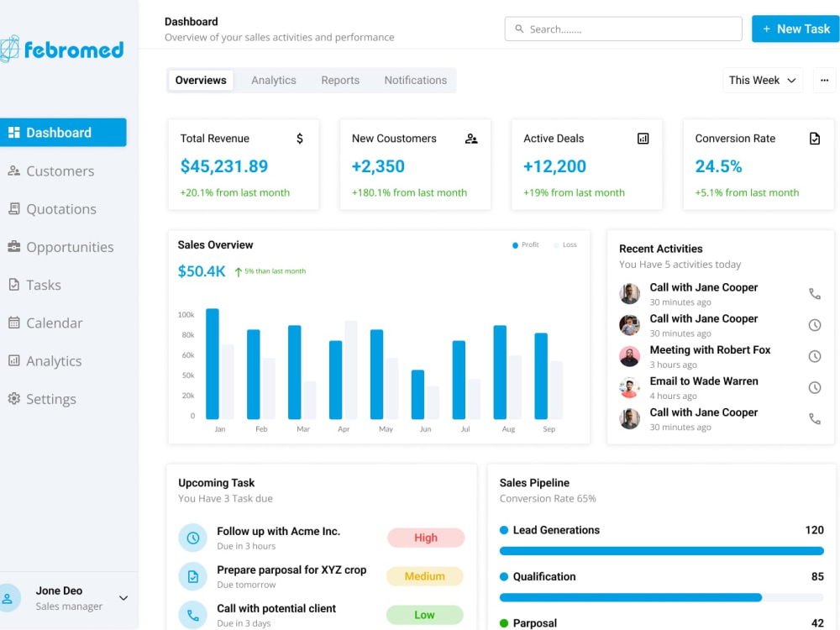
Task: Click the febromed logo icon
Action: point(9,50)
